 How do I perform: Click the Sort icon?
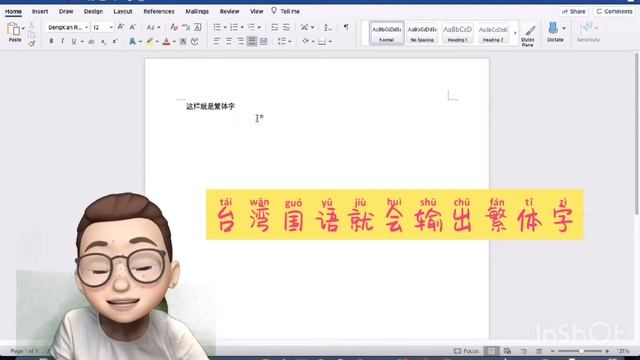(327, 27)
